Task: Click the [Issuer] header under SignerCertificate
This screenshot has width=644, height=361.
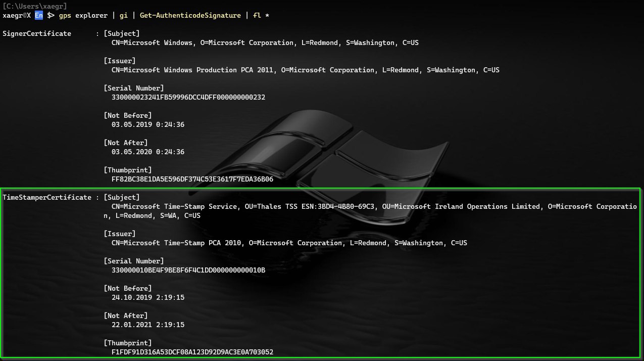Action: click(x=120, y=61)
